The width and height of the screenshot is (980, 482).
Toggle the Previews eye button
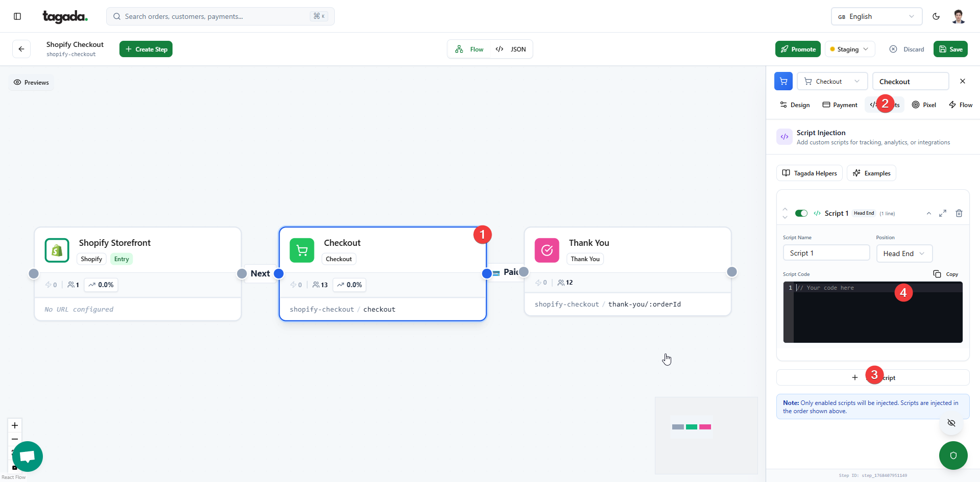[x=32, y=83]
